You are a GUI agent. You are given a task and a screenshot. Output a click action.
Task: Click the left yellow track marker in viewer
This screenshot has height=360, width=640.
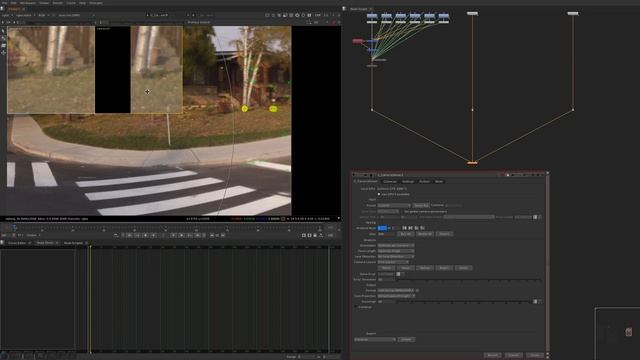point(244,109)
